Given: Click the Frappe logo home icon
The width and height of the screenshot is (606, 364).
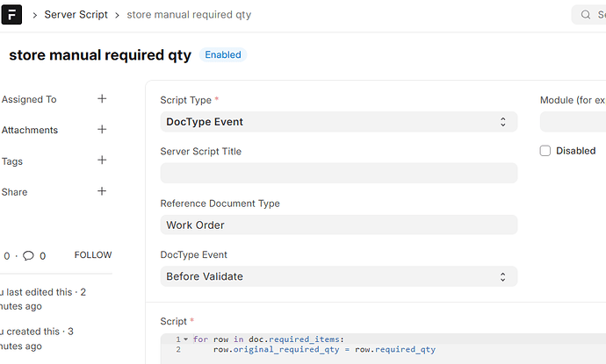Looking at the screenshot, I should pos(13,15).
